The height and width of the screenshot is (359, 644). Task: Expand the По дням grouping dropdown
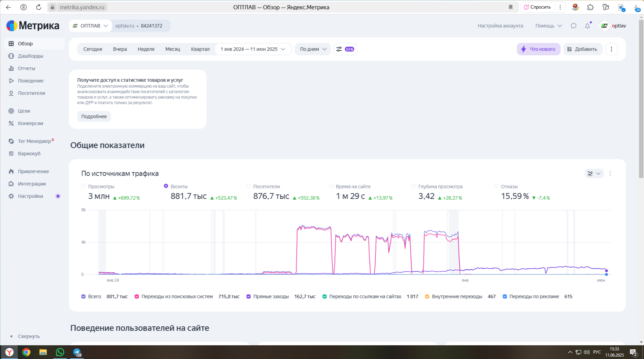click(313, 49)
